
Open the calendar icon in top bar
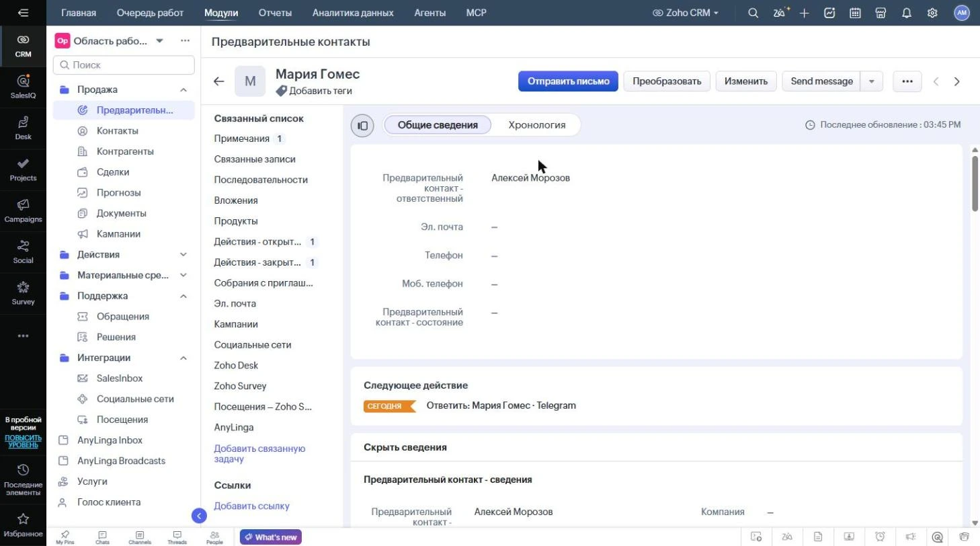pyautogui.click(x=855, y=13)
